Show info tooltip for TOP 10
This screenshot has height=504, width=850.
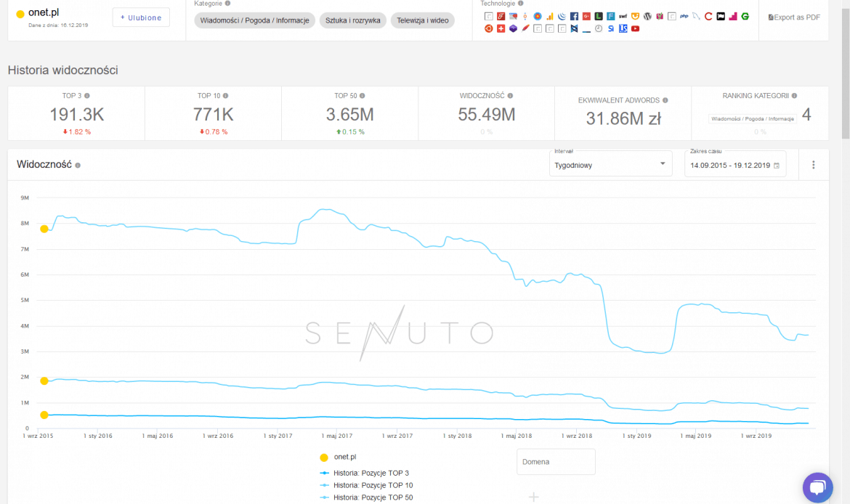pos(225,96)
